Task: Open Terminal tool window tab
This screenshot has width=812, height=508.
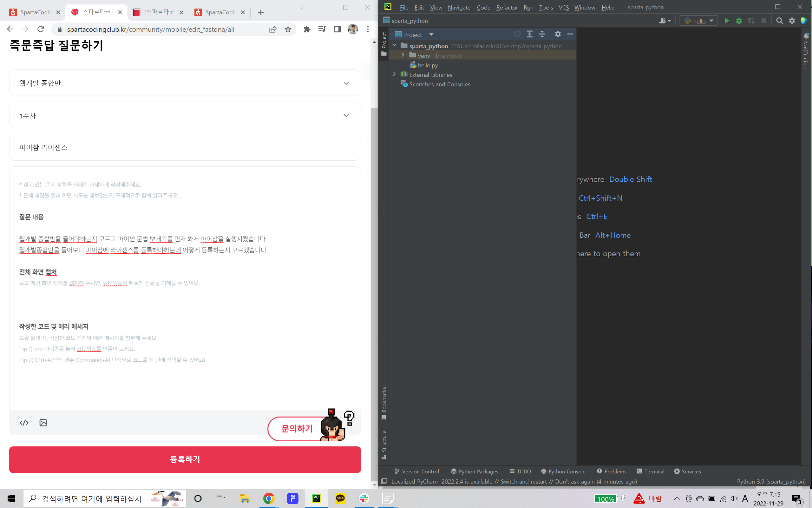Action: pos(650,471)
